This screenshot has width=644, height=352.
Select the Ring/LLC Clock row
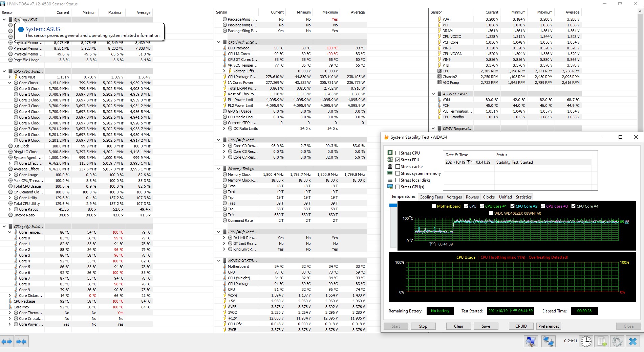coord(77,152)
